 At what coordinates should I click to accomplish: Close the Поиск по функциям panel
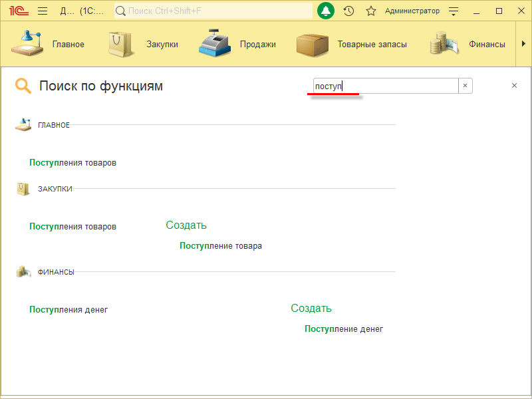(x=514, y=86)
